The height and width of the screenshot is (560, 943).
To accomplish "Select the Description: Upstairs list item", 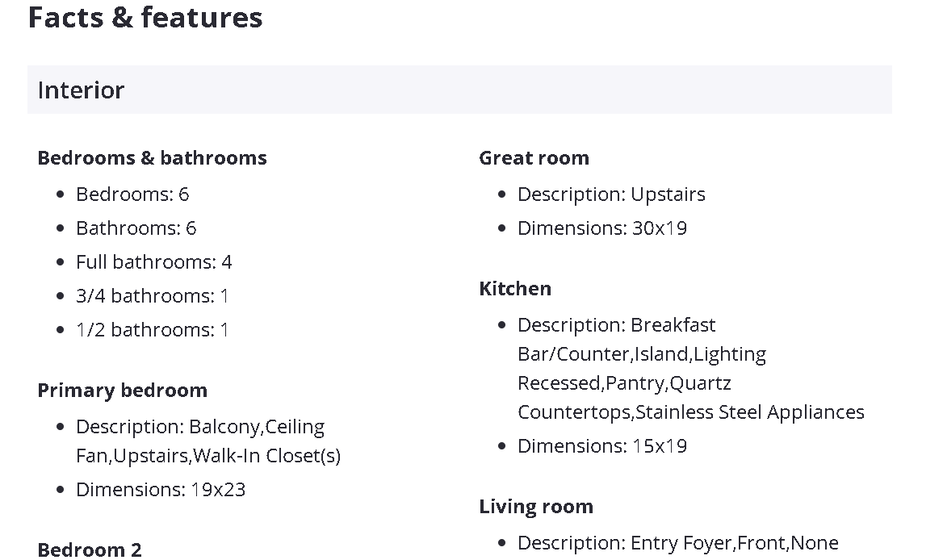I will click(x=611, y=194).
